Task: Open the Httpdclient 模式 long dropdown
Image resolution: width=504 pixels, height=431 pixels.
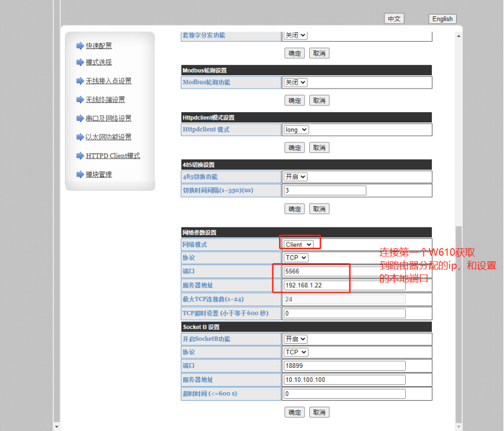Action: click(296, 130)
